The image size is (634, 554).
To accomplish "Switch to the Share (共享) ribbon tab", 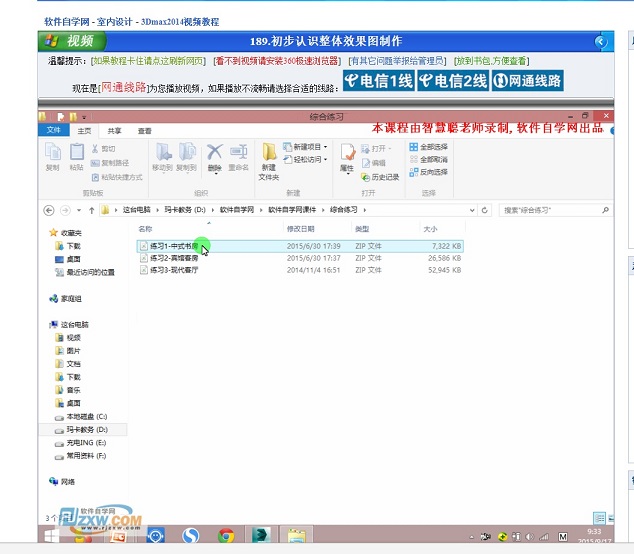I will (114, 131).
